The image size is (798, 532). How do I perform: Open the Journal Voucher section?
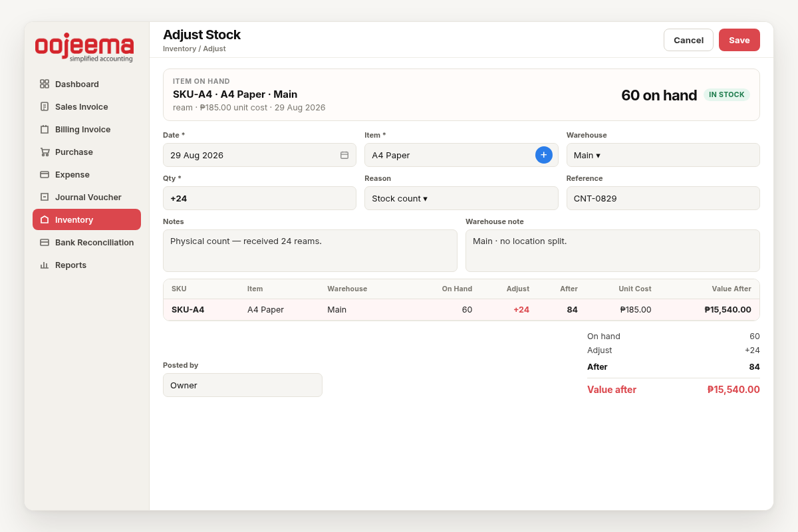pyautogui.click(x=86, y=197)
